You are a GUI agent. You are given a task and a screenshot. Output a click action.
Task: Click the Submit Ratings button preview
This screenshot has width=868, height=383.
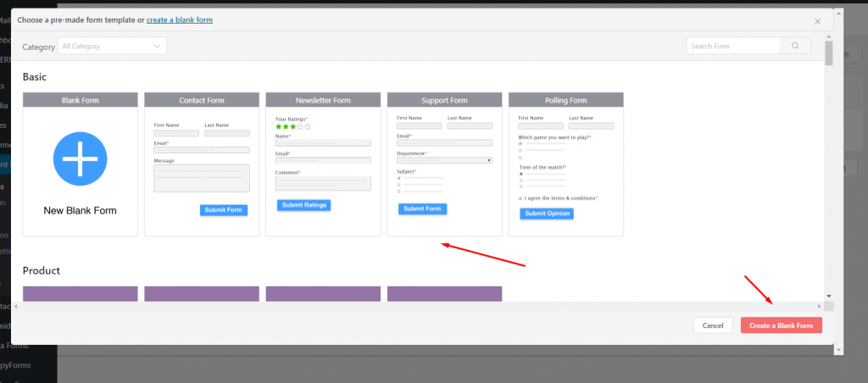coord(304,205)
